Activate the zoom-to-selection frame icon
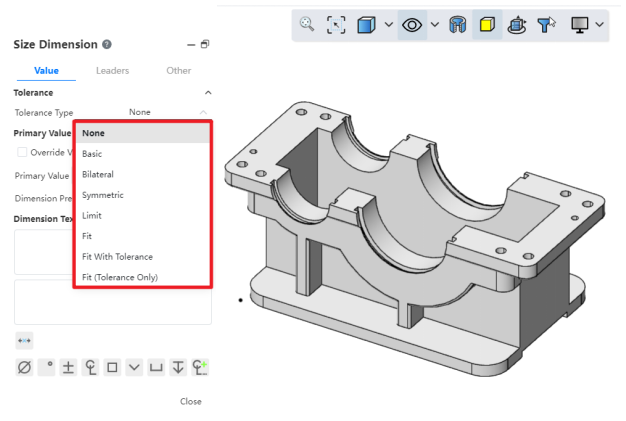This screenshot has width=626, height=421. point(336,23)
